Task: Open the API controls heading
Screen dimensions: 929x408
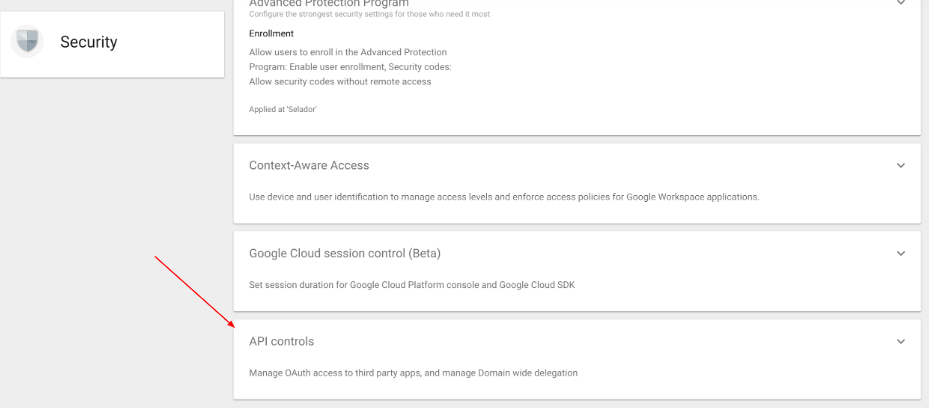Action: (x=281, y=341)
